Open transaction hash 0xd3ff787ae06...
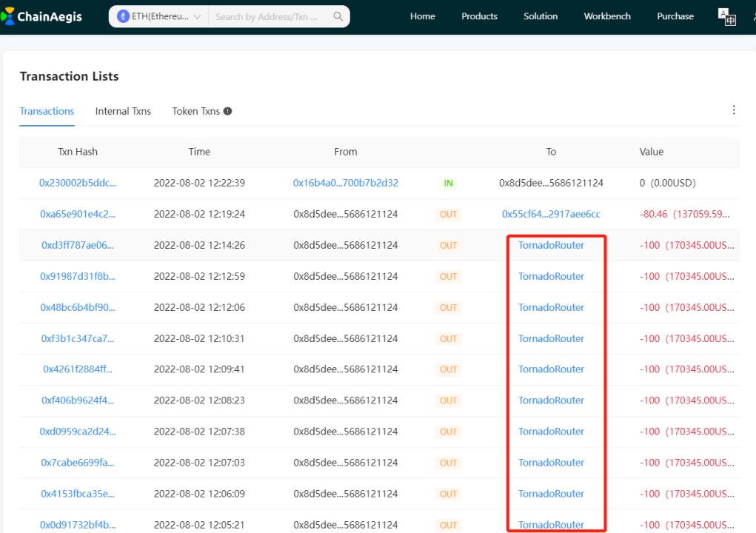The image size is (756, 533). [x=78, y=245]
